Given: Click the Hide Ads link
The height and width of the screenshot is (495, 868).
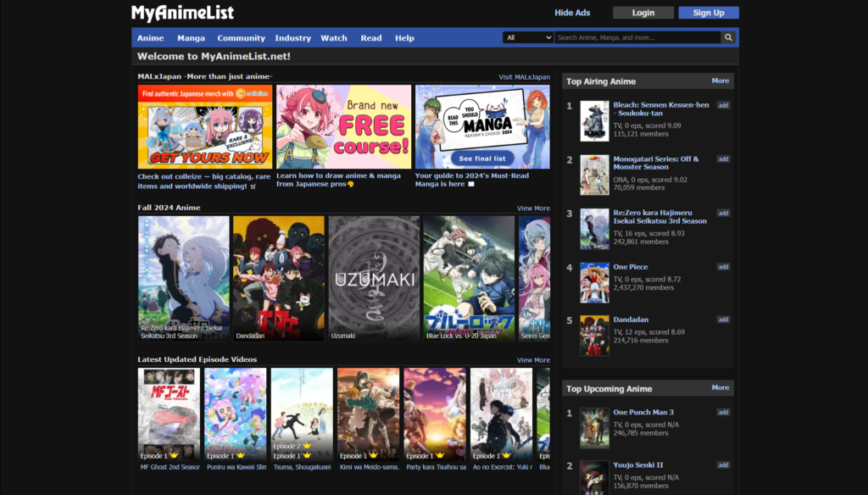Looking at the screenshot, I should (x=572, y=13).
